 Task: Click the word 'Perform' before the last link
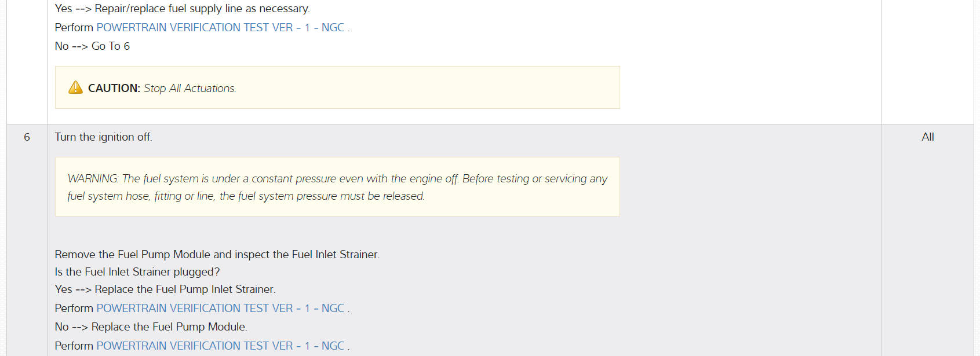[x=74, y=346]
